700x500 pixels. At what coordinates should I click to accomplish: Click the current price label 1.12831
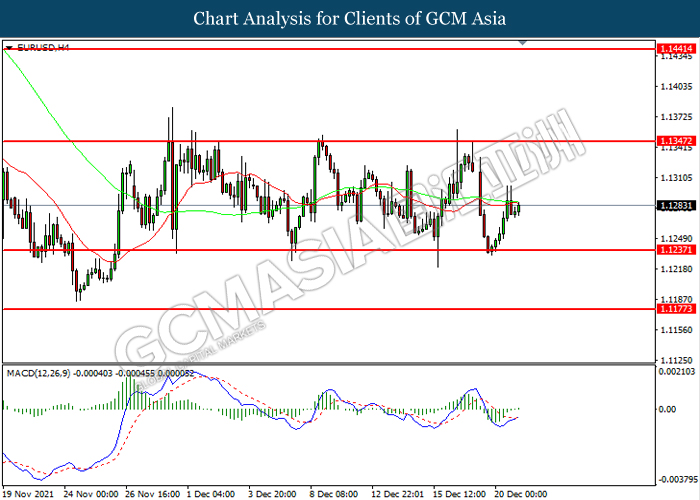pos(676,205)
